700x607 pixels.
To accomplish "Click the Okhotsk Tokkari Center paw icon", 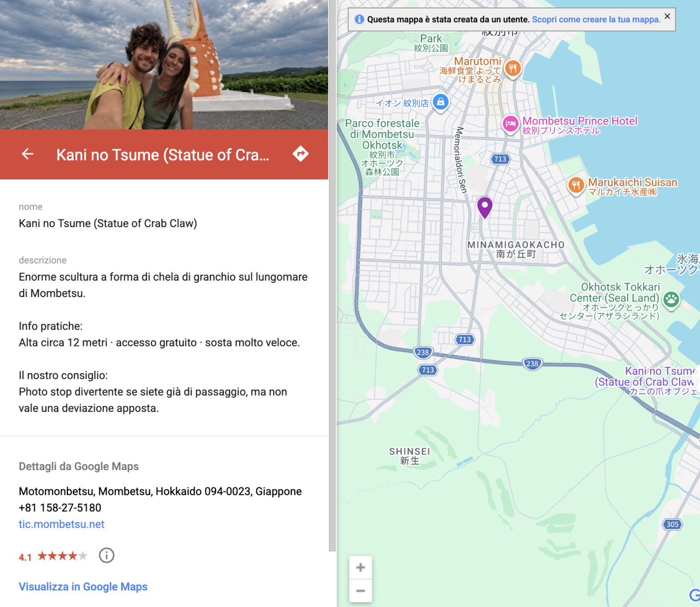I will [671, 299].
